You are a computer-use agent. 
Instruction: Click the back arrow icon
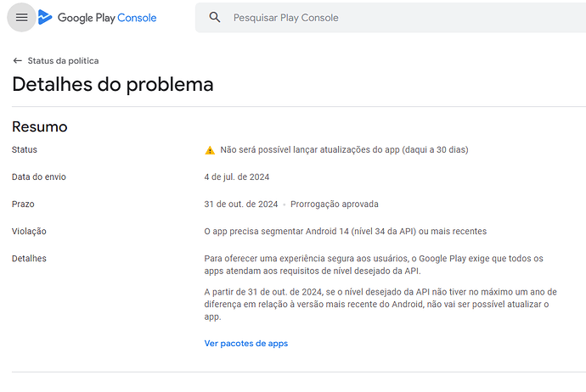tap(17, 61)
